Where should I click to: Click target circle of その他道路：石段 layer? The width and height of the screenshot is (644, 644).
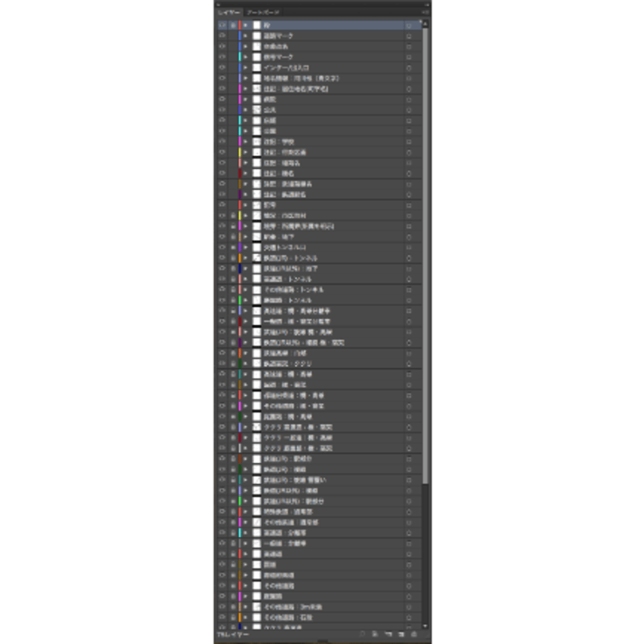pos(409,617)
